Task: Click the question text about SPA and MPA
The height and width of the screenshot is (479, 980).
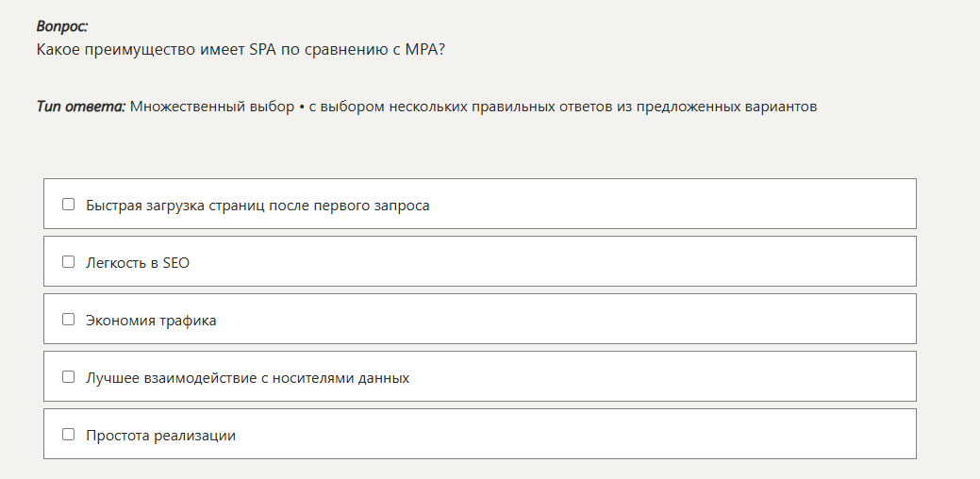Action: (x=241, y=49)
